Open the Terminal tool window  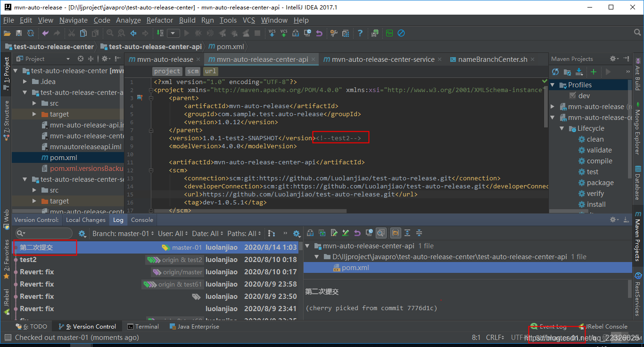pyautogui.click(x=143, y=326)
